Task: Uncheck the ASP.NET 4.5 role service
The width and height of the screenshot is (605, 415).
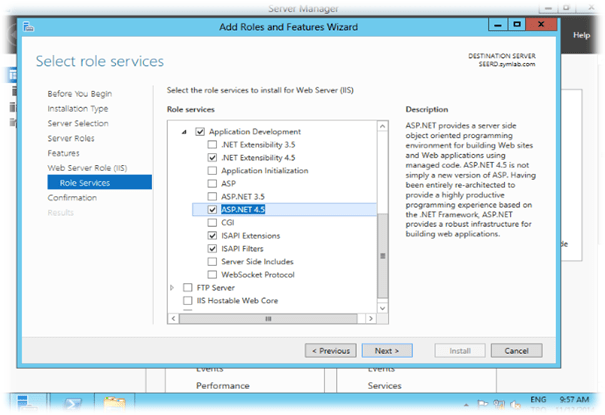Action: tap(212, 210)
